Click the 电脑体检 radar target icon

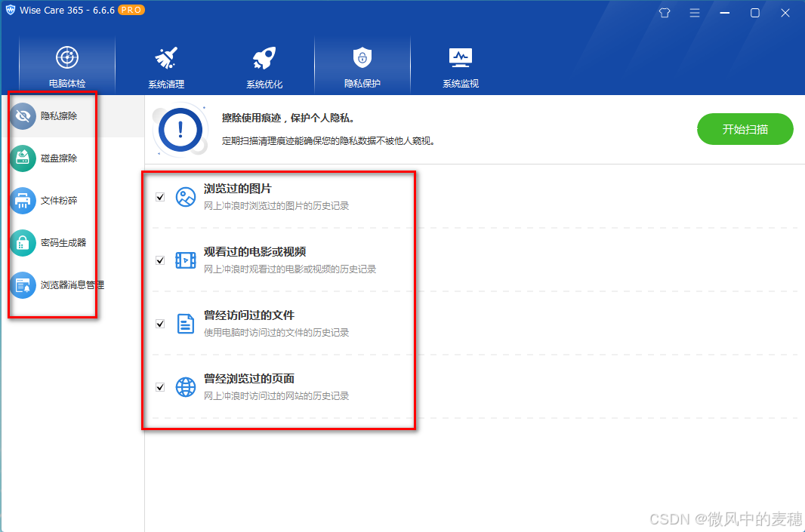(66, 57)
